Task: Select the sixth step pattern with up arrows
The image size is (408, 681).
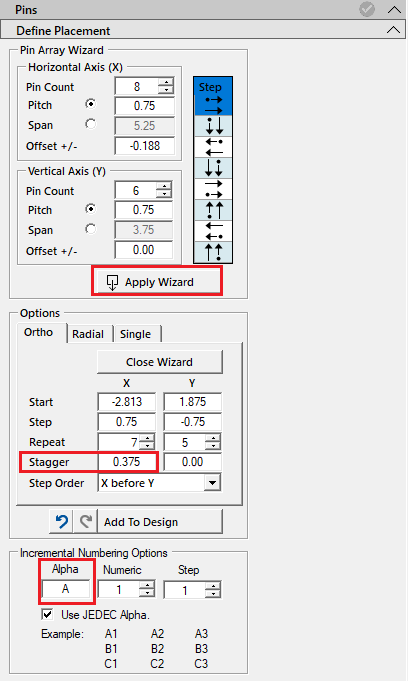Action: click(213, 210)
